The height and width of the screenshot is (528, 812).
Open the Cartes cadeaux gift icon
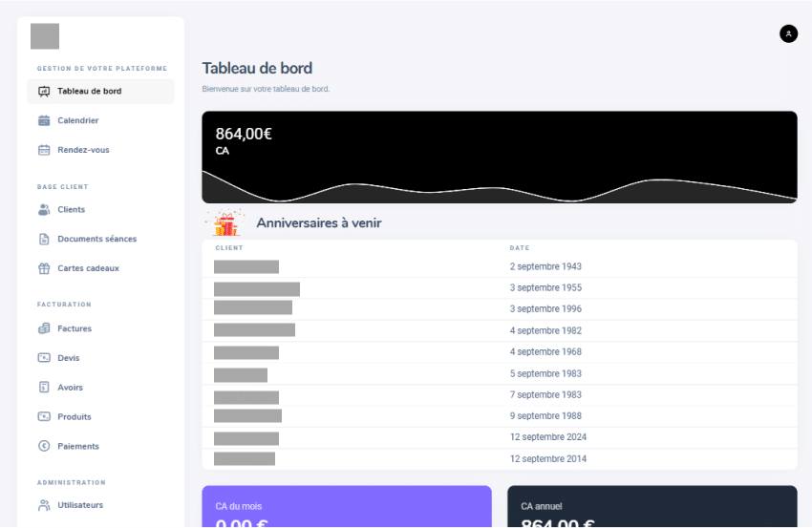[44, 268]
